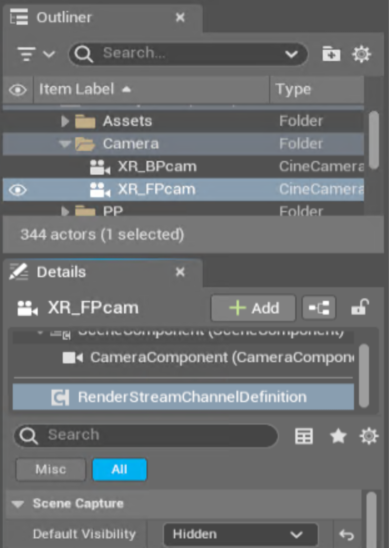389x548 pixels.
Task: Click the visibility column header eye
Action: tap(18, 90)
